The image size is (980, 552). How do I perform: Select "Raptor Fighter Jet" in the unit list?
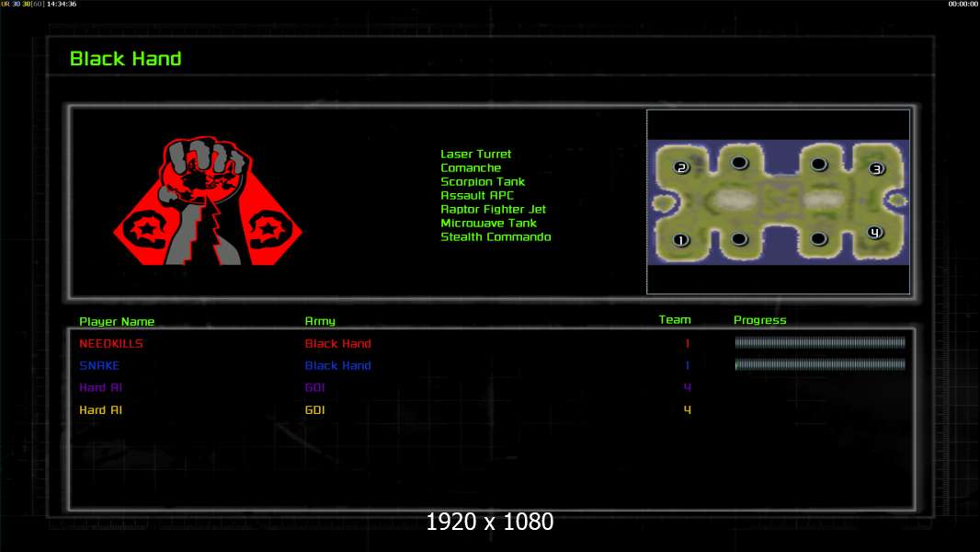click(493, 209)
